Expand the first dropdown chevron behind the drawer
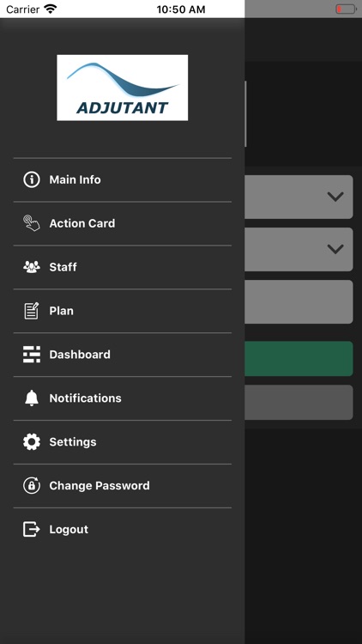 [x=335, y=197]
